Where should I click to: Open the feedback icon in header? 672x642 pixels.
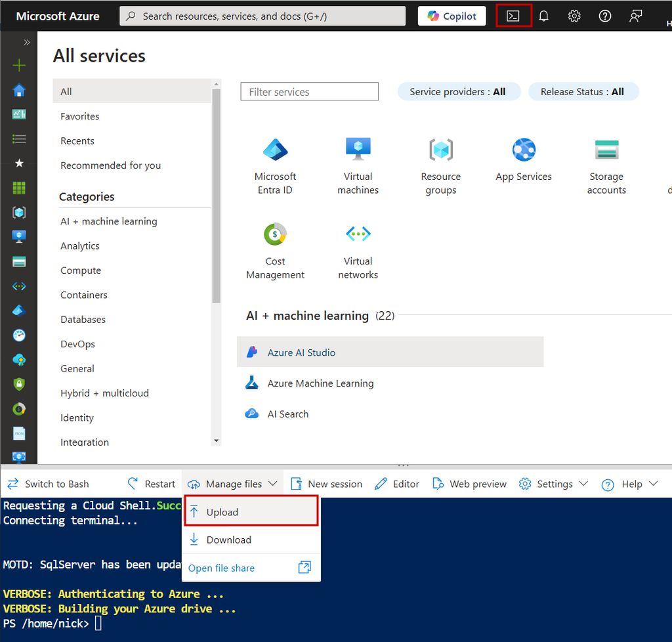coord(635,16)
